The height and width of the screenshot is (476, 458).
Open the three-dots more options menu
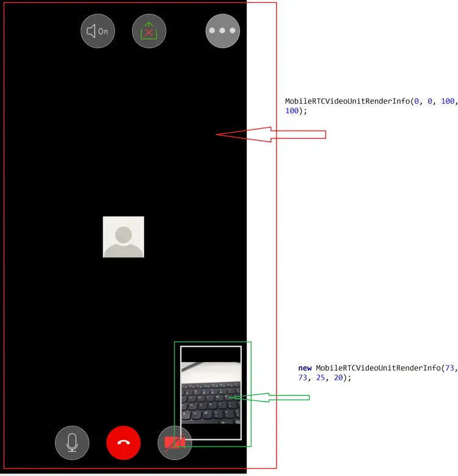click(x=223, y=31)
